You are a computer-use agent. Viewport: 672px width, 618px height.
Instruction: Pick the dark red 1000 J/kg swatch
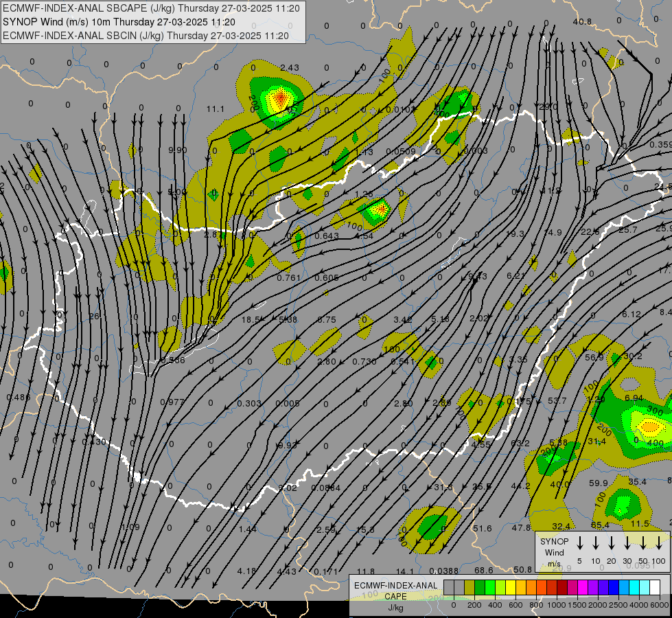pos(562,588)
